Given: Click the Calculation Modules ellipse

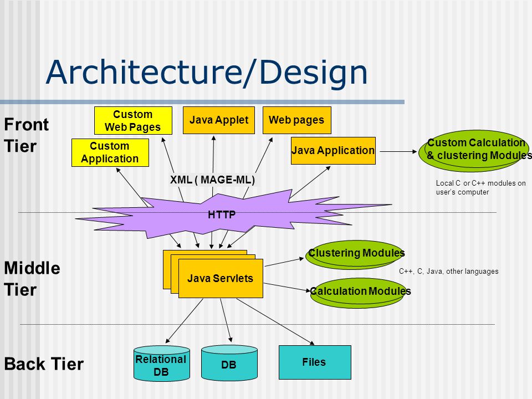Looking at the screenshot, I should 357,293.
